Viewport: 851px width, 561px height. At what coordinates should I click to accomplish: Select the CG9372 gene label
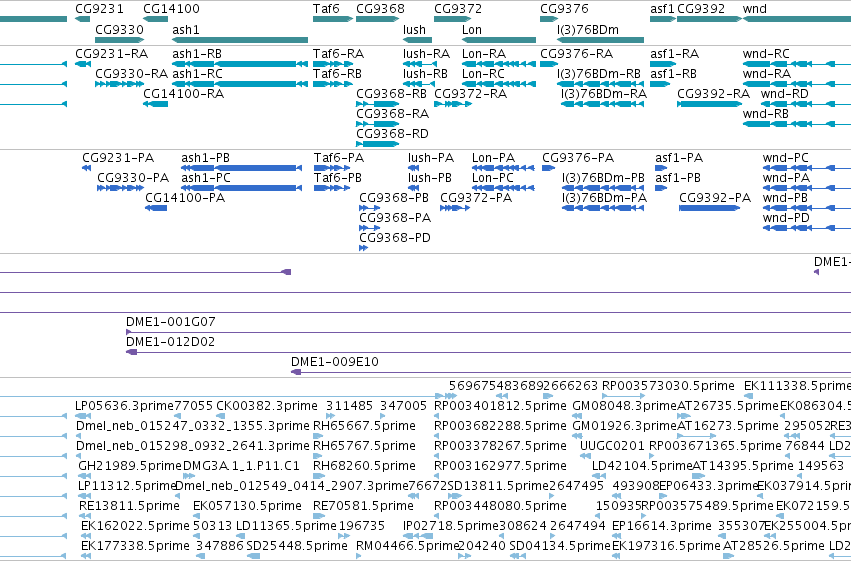(458, 9)
